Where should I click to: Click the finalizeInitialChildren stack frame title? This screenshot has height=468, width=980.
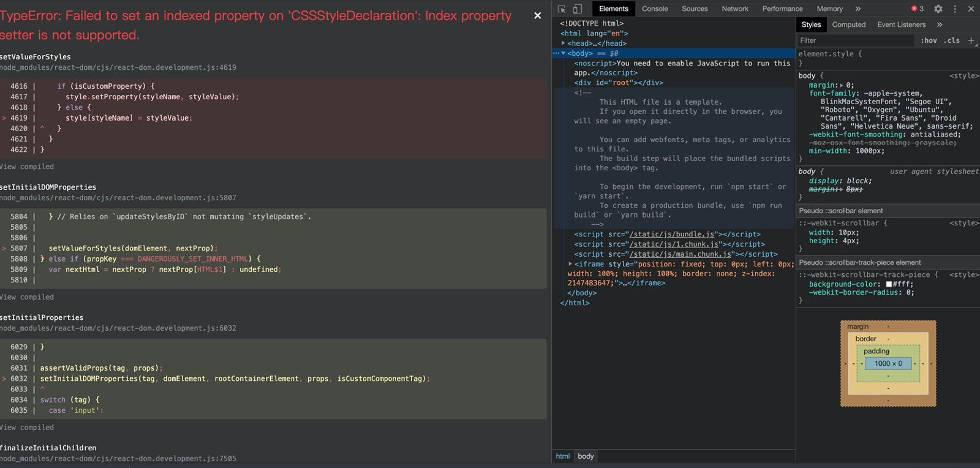[x=48, y=448]
